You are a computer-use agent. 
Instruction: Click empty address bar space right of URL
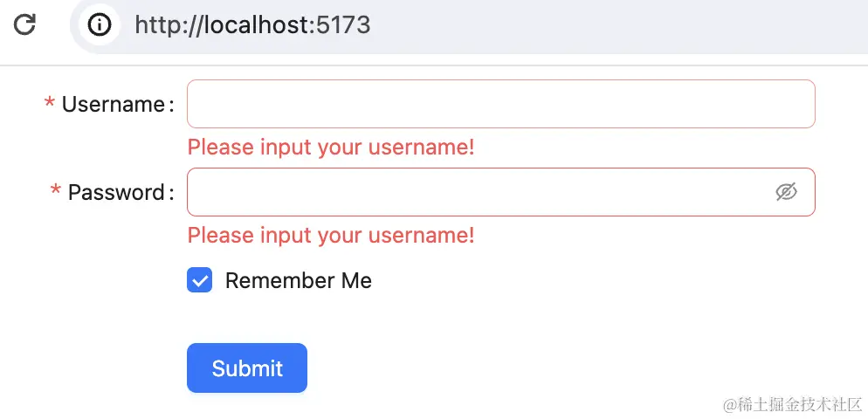point(611,24)
